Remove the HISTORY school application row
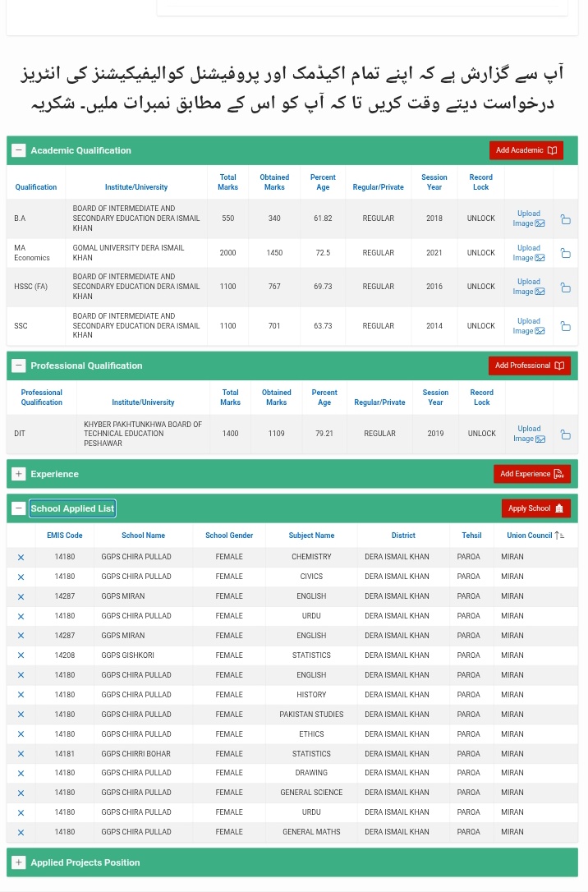The height and width of the screenshot is (892, 588). (21, 695)
